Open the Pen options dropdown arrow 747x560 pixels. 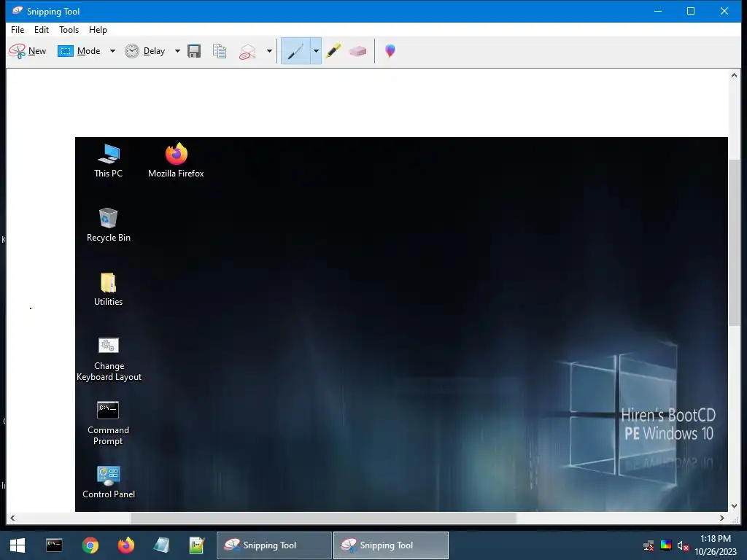316,51
